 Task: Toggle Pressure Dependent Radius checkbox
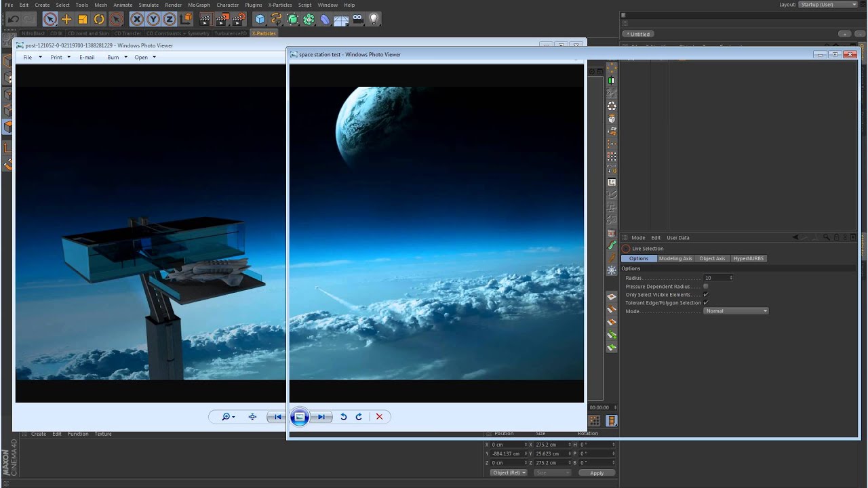click(706, 286)
